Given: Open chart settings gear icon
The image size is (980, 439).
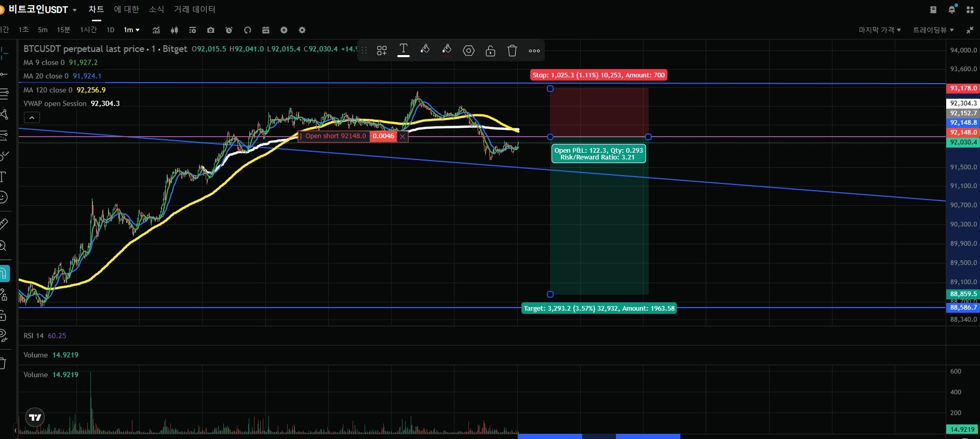Looking at the screenshot, I should point(302,30).
